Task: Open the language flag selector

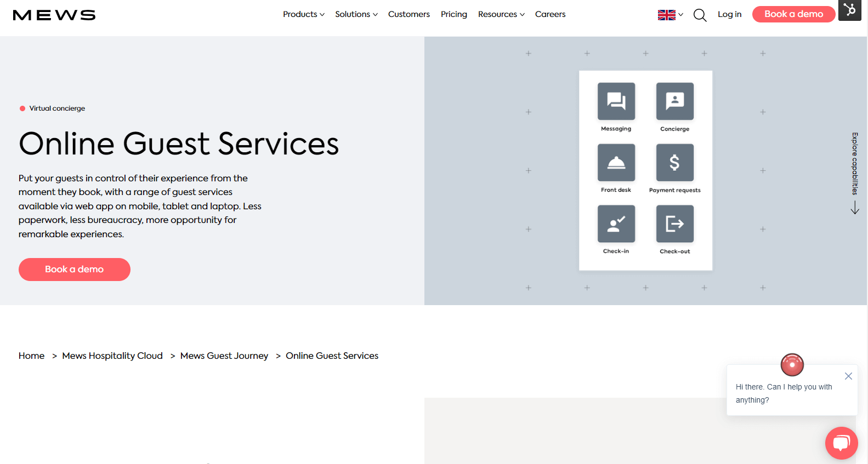Action: [670, 15]
